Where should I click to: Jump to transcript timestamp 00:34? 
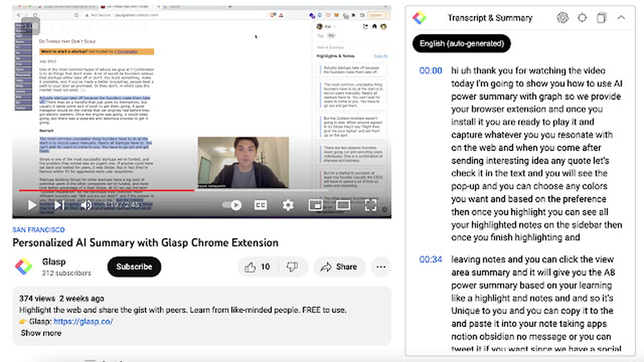(430, 259)
